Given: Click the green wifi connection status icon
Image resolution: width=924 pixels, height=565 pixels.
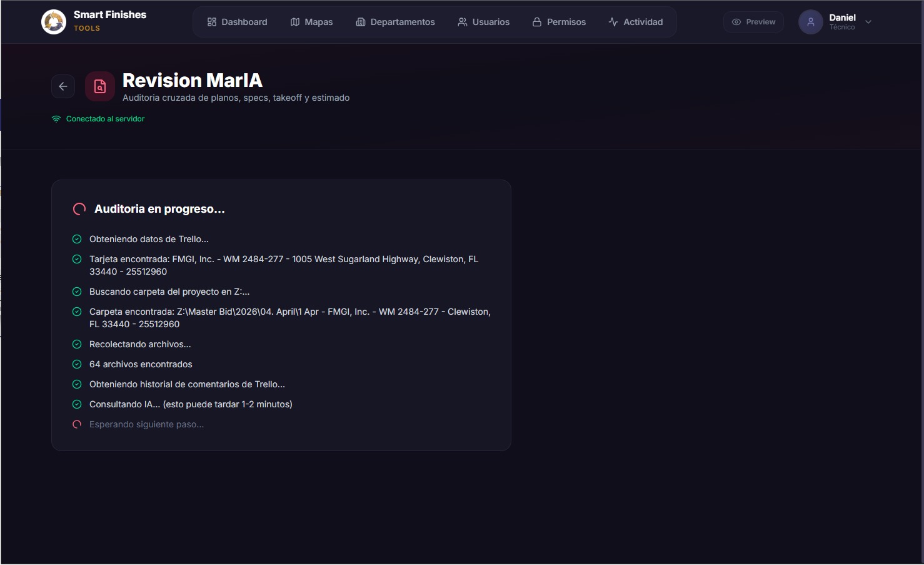Looking at the screenshot, I should pyautogui.click(x=56, y=119).
